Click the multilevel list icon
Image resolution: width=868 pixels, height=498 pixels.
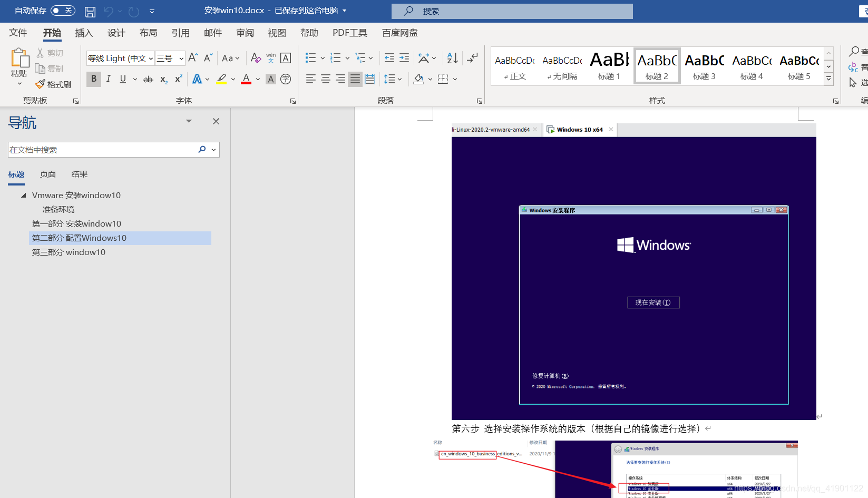(x=360, y=57)
